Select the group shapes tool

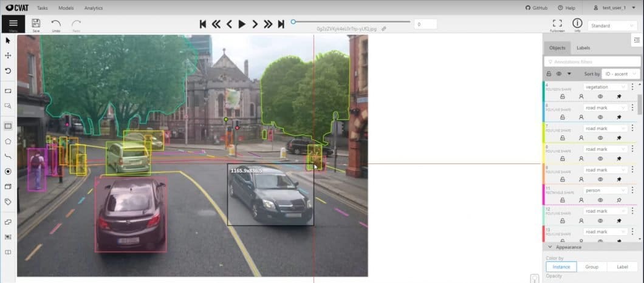8,237
